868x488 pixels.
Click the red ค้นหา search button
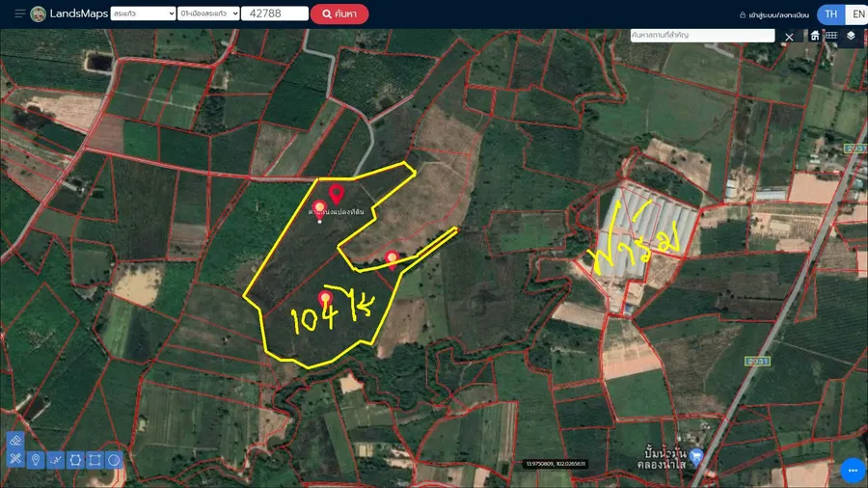click(x=339, y=14)
